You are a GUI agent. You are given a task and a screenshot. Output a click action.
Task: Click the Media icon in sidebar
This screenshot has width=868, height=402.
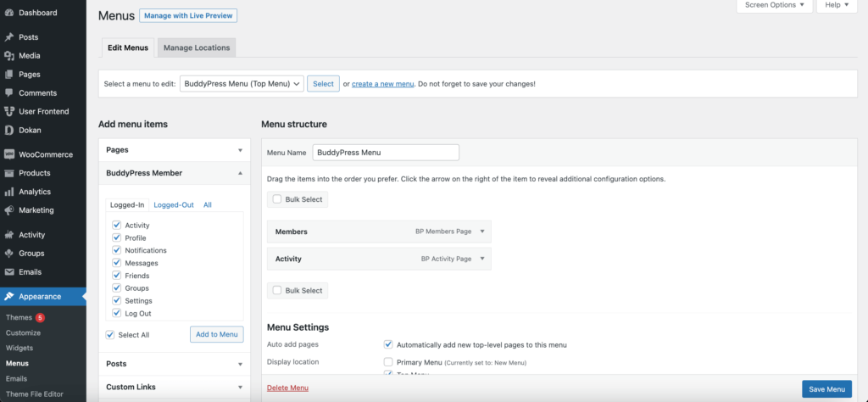point(9,56)
